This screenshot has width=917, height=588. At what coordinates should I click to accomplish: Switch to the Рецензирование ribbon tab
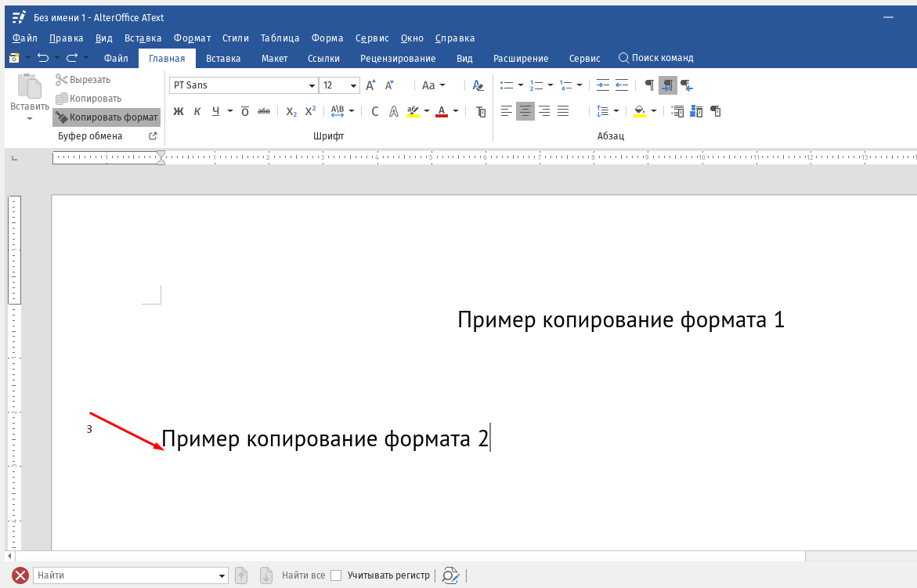[398, 59]
